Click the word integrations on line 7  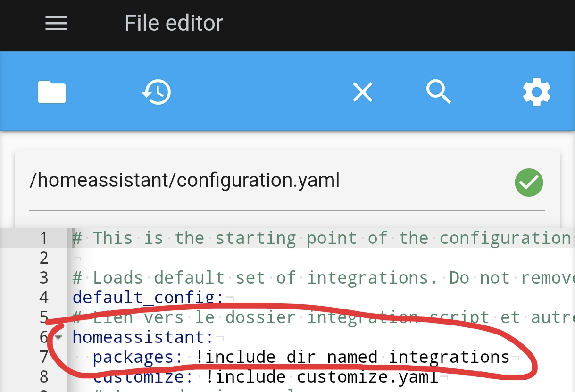coord(449,357)
